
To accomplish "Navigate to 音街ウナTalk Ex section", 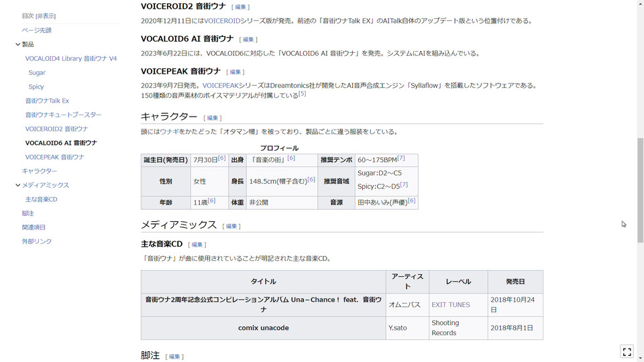I will click(x=47, y=101).
